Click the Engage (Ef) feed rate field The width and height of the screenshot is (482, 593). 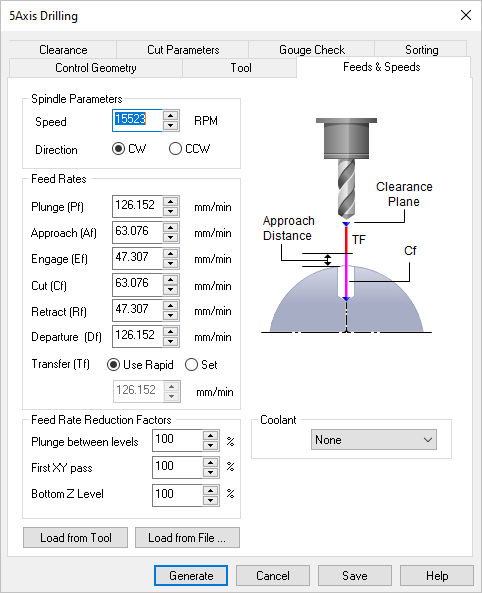(x=137, y=258)
